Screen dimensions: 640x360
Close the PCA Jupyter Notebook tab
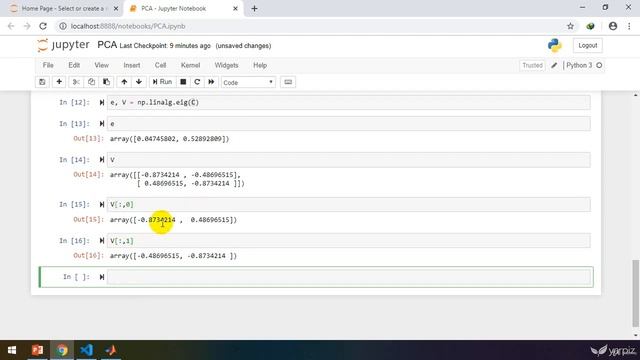[x=235, y=9]
